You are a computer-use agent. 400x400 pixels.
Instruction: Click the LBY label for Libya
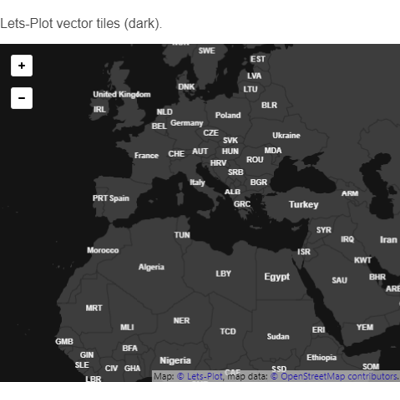click(x=223, y=274)
